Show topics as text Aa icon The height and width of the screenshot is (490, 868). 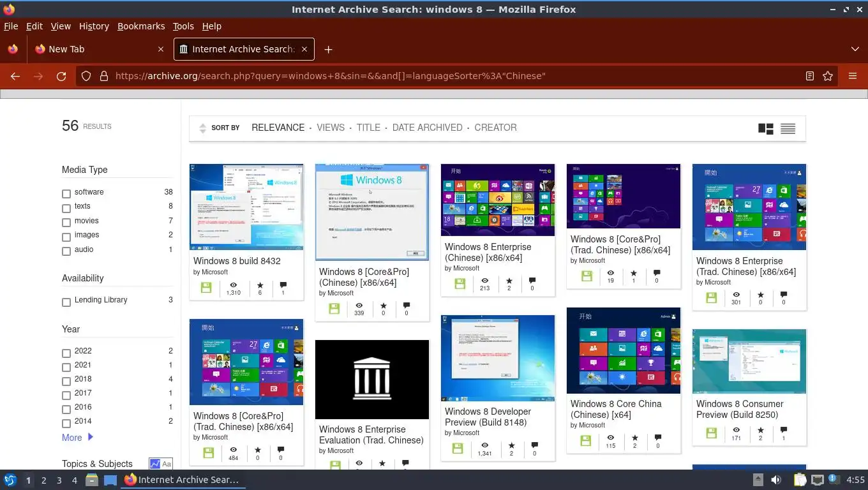pos(167,464)
